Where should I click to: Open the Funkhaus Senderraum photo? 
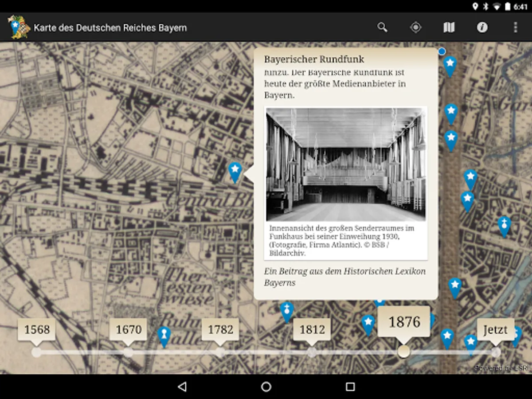pos(346,164)
